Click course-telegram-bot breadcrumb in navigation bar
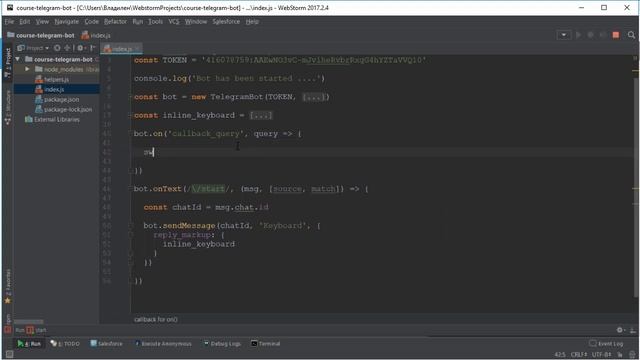Viewport: 640px width, 360px height. click(x=41, y=35)
